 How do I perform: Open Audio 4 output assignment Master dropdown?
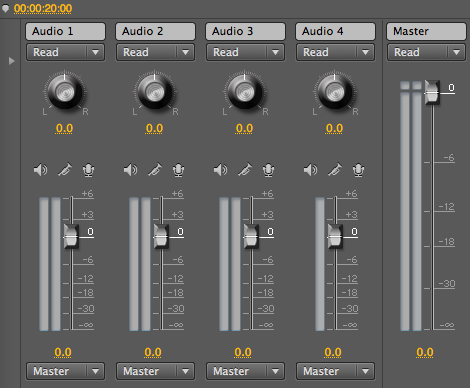coord(335,371)
